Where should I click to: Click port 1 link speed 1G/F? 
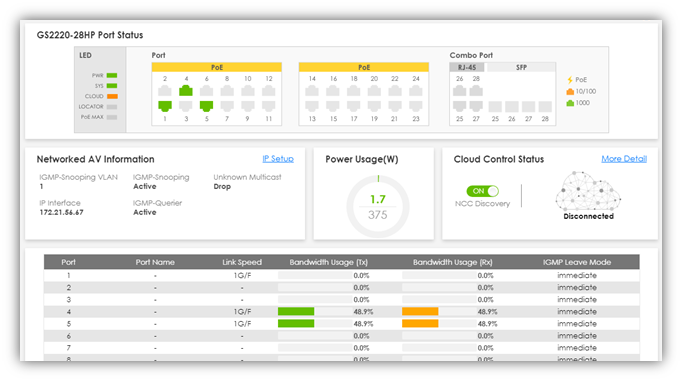click(x=242, y=275)
